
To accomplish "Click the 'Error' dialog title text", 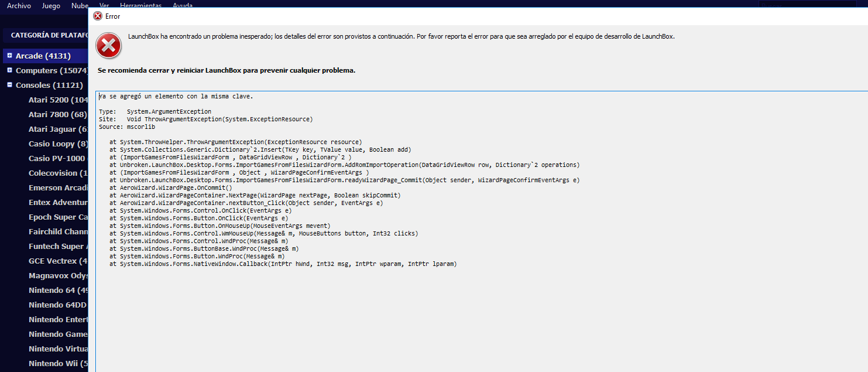I will click(113, 16).
